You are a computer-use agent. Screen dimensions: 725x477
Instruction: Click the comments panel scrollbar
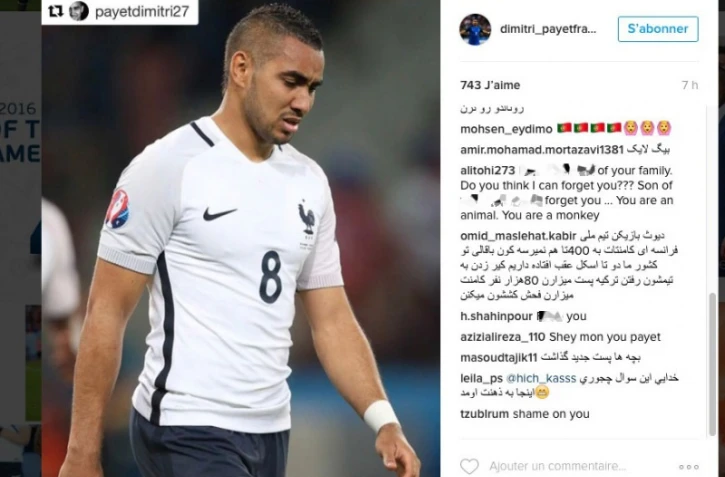point(713,364)
